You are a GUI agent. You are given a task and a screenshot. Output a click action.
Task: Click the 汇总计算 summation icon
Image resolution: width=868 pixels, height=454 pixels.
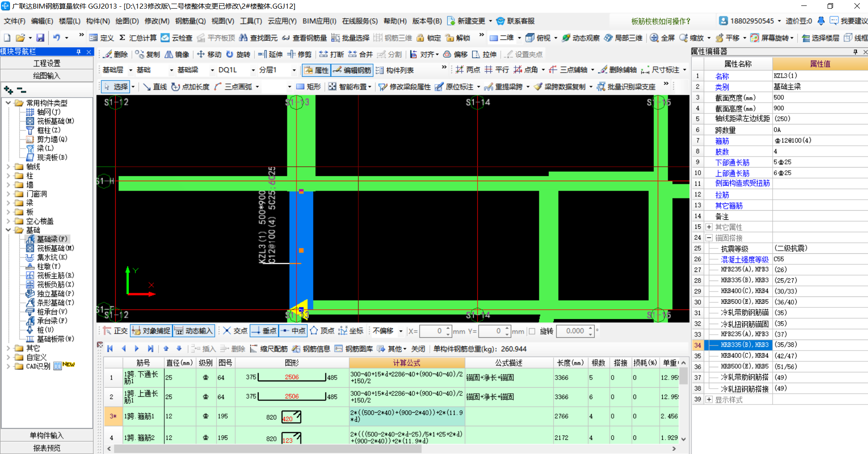point(122,38)
